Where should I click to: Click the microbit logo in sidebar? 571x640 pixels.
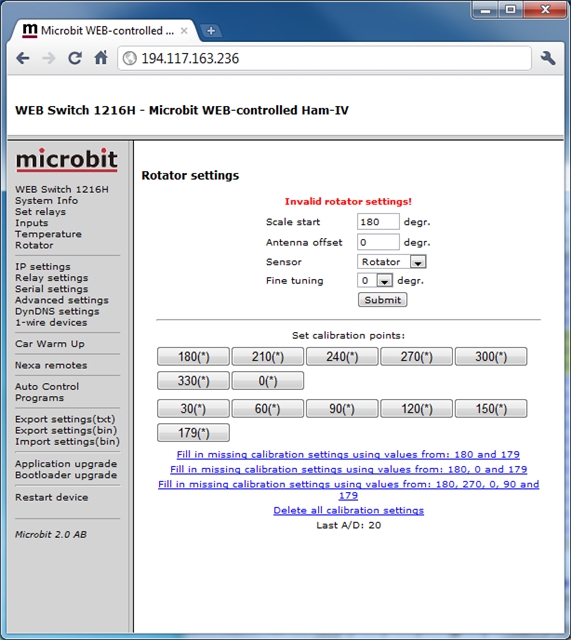pos(67,160)
